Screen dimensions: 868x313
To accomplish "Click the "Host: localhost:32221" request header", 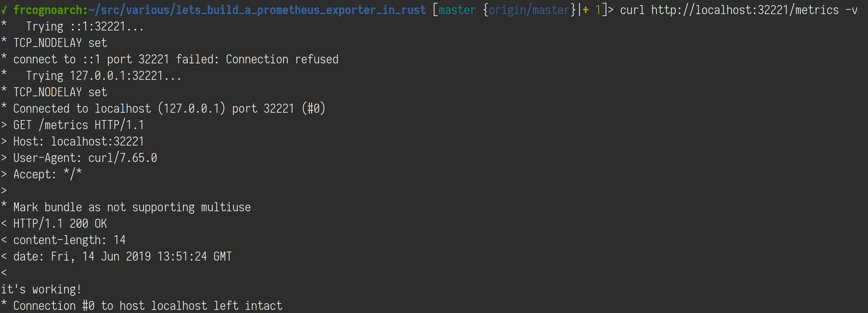I will (79, 142).
